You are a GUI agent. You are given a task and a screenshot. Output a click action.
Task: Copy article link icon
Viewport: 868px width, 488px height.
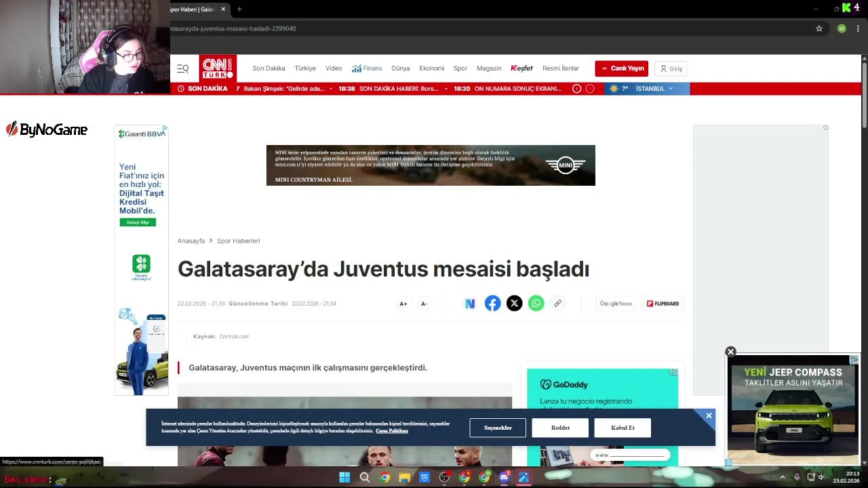pyautogui.click(x=558, y=304)
